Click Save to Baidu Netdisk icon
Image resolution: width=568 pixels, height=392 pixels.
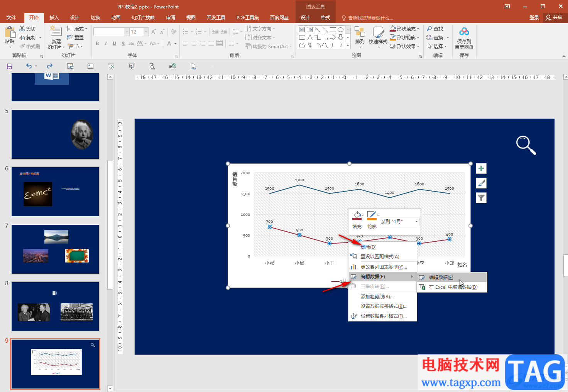click(x=464, y=32)
